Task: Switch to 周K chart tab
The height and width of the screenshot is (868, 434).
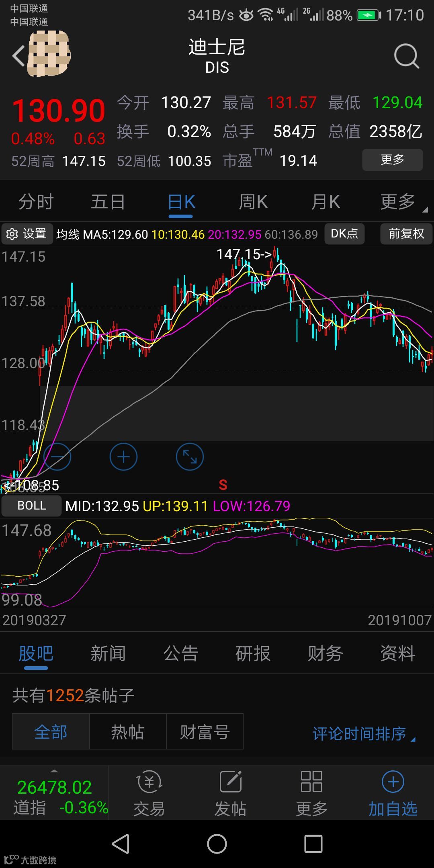Action: coord(253,201)
